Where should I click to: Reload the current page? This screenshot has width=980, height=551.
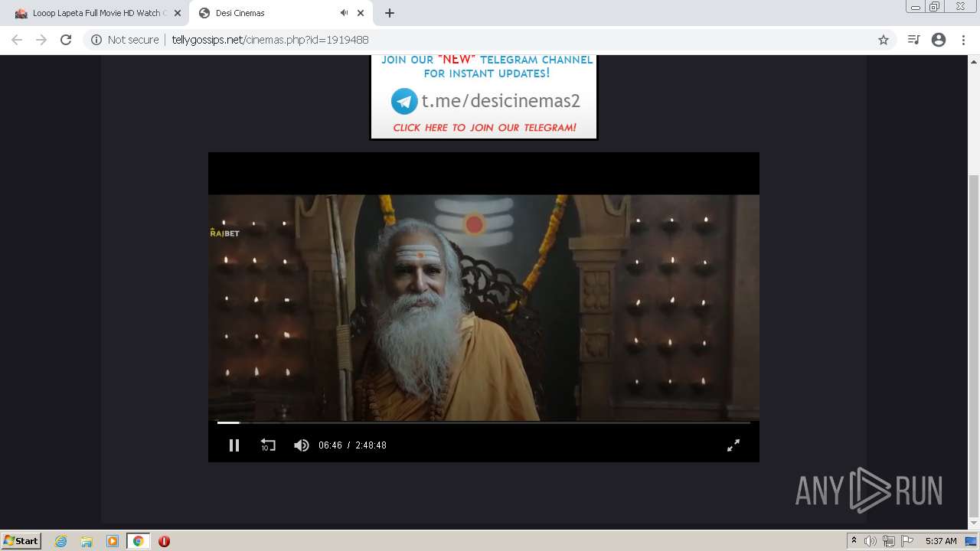point(66,40)
